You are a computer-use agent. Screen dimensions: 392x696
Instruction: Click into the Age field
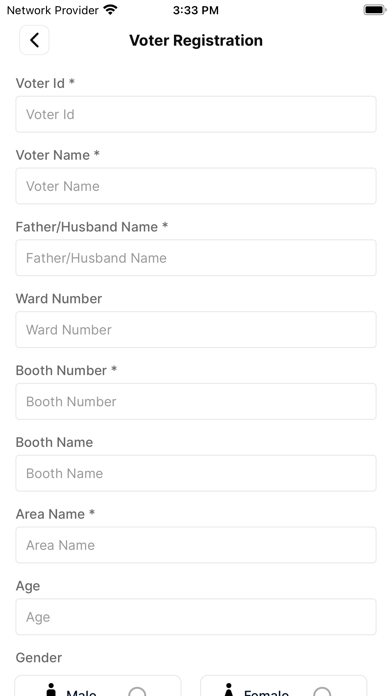pos(196,617)
